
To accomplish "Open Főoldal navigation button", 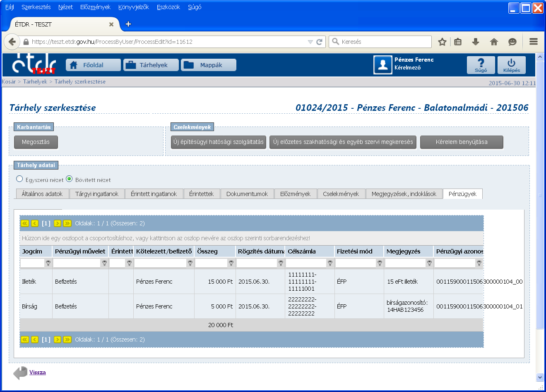I will pos(94,65).
